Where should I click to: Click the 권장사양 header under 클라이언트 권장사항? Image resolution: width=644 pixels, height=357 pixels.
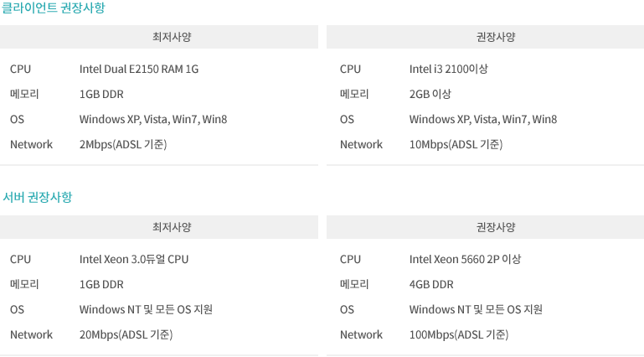pos(496,37)
